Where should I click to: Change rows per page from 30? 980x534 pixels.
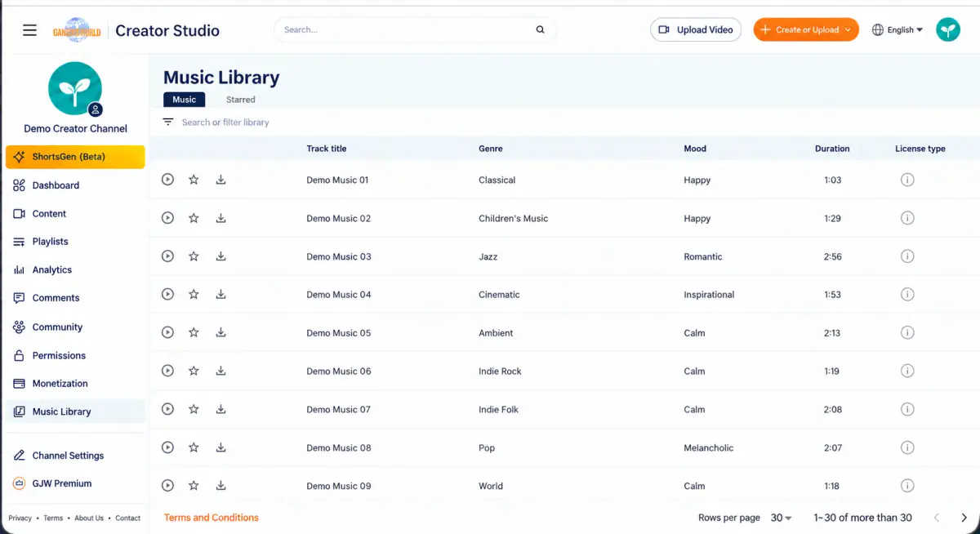point(782,518)
